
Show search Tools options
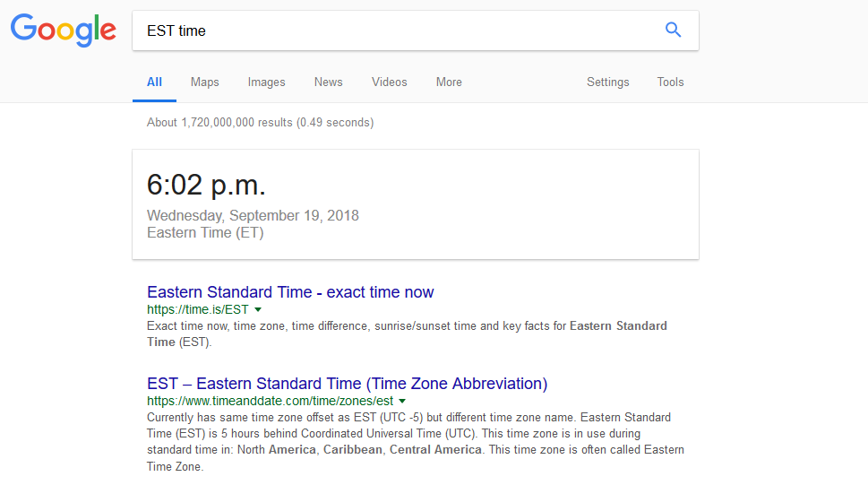pyautogui.click(x=670, y=82)
